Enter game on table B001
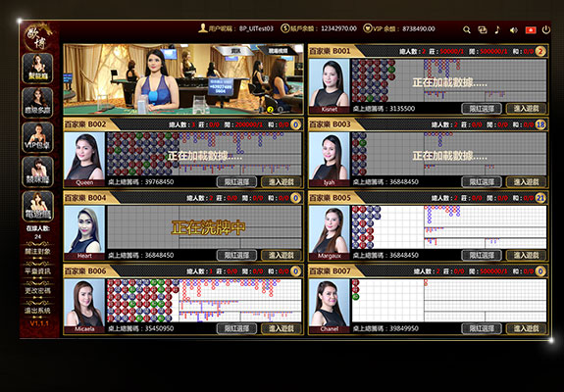The width and height of the screenshot is (564, 392). pyautogui.click(x=526, y=109)
